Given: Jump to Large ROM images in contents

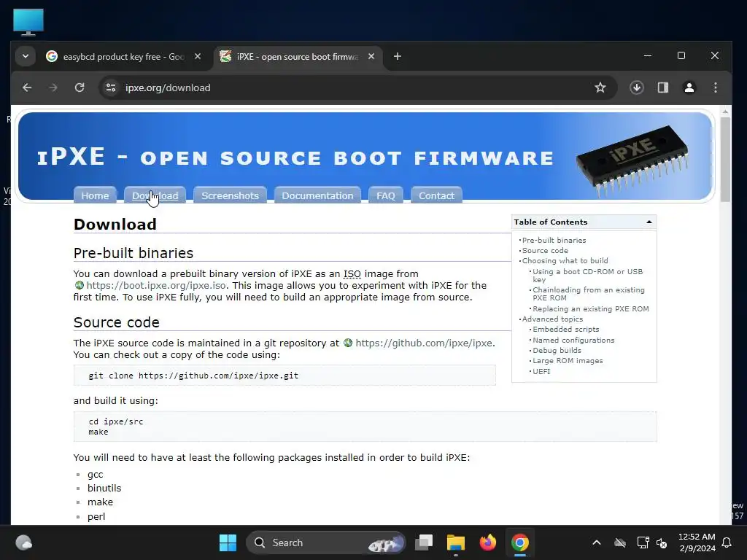Looking at the screenshot, I should [568, 360].
